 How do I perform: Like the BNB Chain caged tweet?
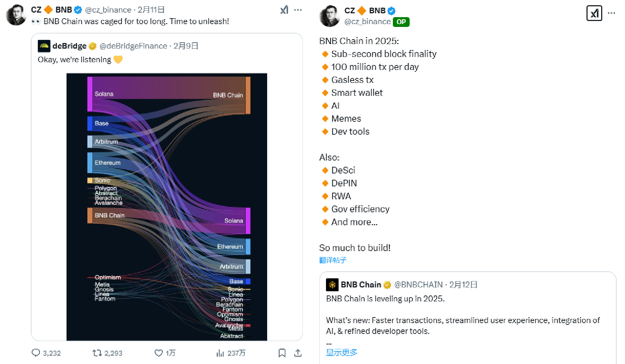[159, 353]
